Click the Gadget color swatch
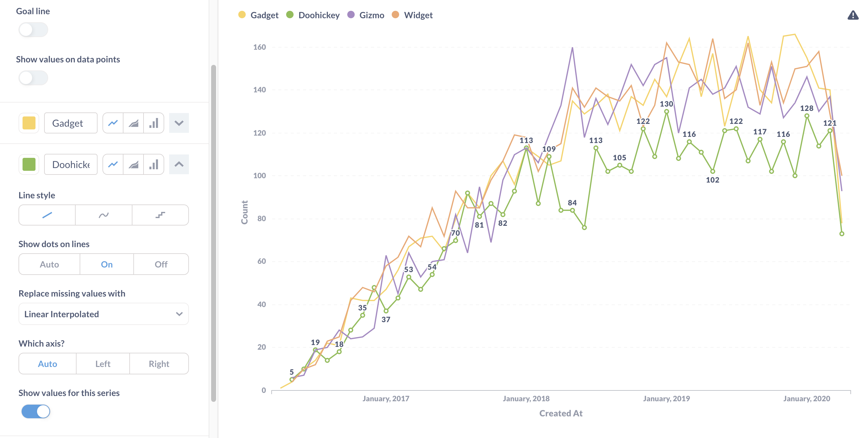868x438 pixels. coord(28,122)
